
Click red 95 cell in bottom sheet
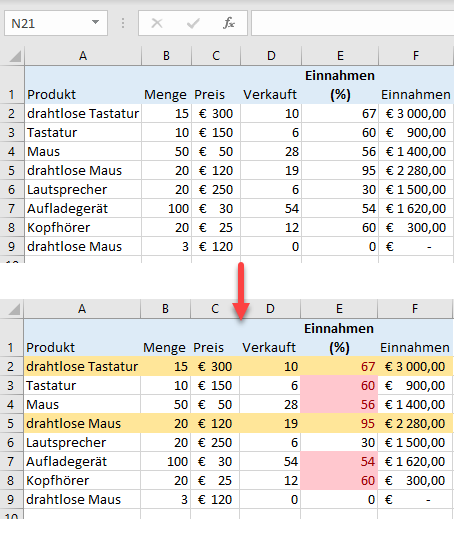pos(339,423)
